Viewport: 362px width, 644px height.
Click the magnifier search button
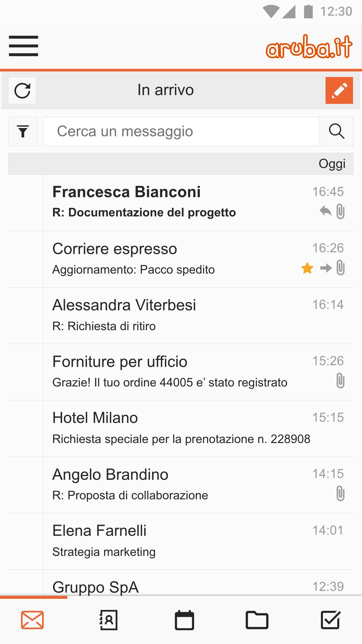(x=336, y=131)
